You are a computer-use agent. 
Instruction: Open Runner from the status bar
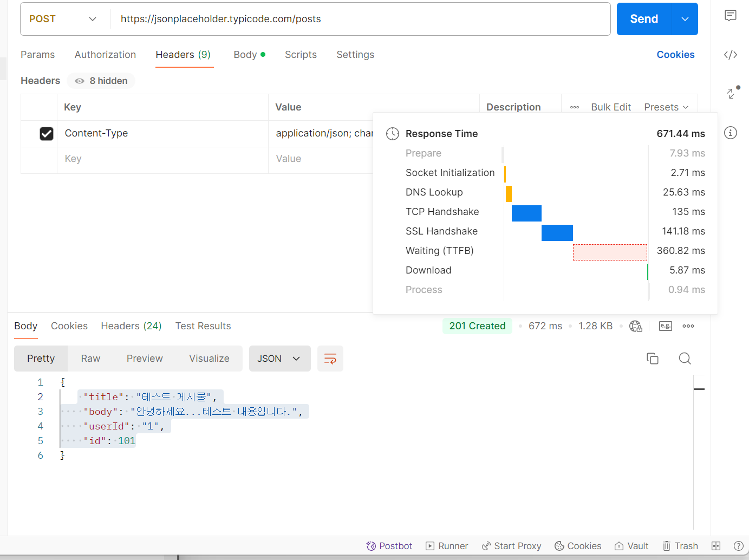(x=447, y=546)
